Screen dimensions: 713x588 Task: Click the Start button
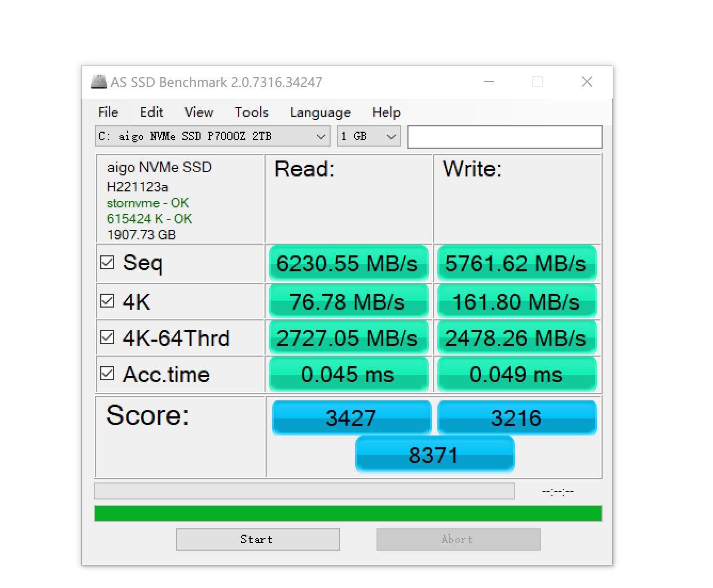pos(258,539)
